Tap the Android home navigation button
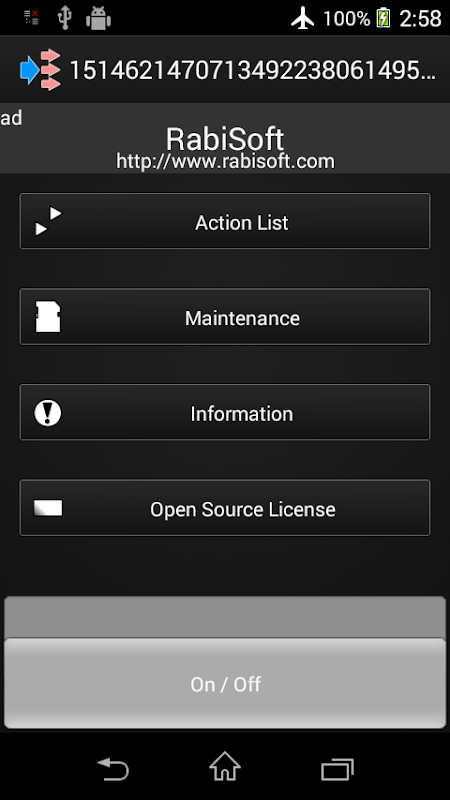Image resolution: width=450 pixels, height=800 pixels. coord(225,767)
